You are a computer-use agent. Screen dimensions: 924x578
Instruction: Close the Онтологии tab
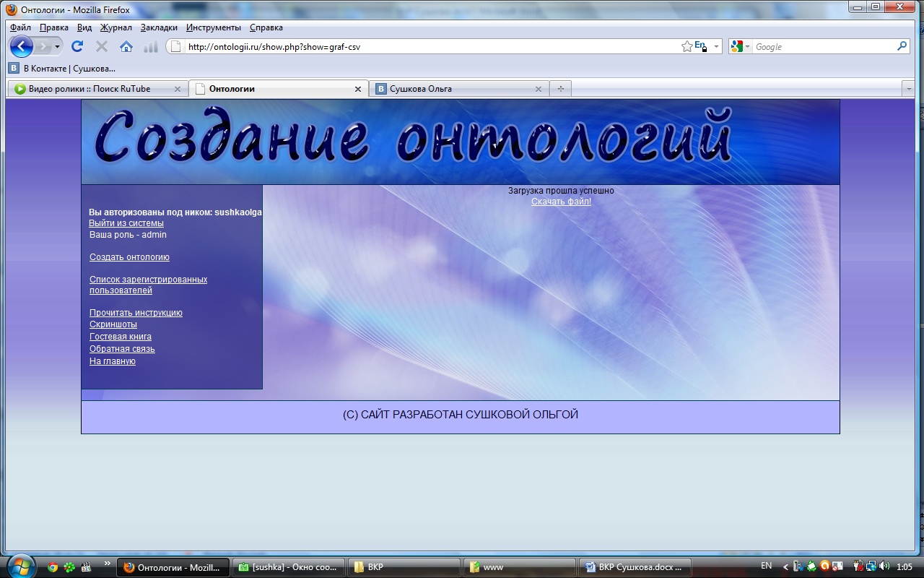point(358,89)
